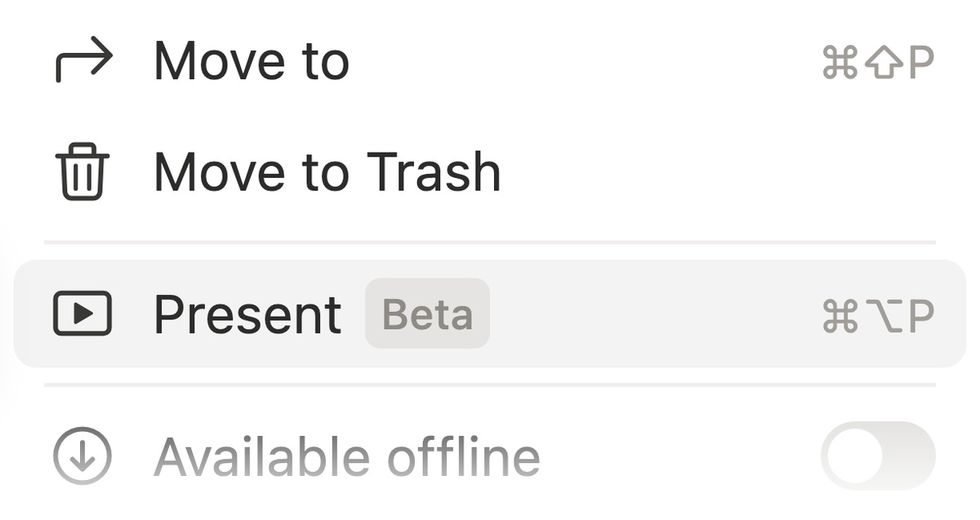The height and width of the screenshot is (520, 980).
Task: Click the word Trash in the menu
Action: pos(433,172)
